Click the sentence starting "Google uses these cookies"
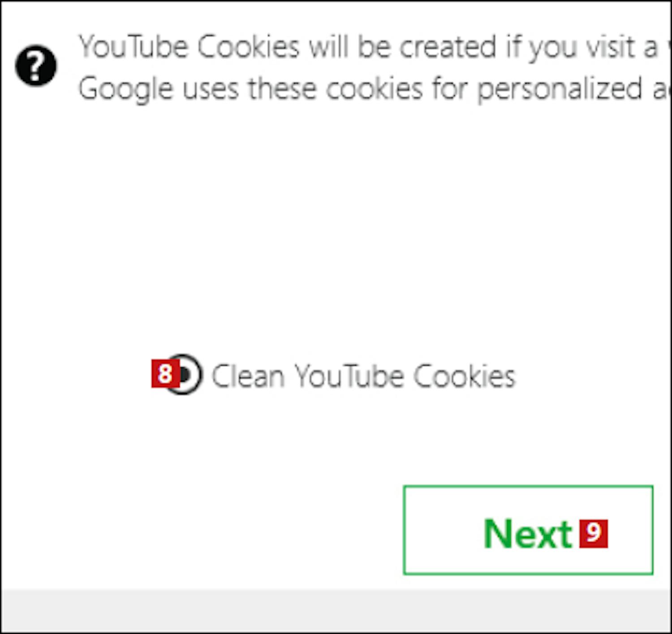 point(375,89)
